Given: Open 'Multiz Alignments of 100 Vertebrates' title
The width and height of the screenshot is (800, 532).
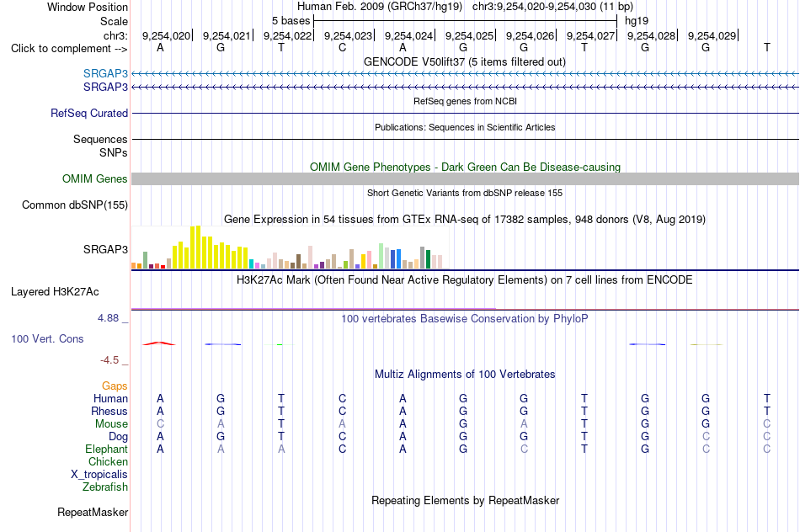Looking at the screenshot, I should coord(465,374).
